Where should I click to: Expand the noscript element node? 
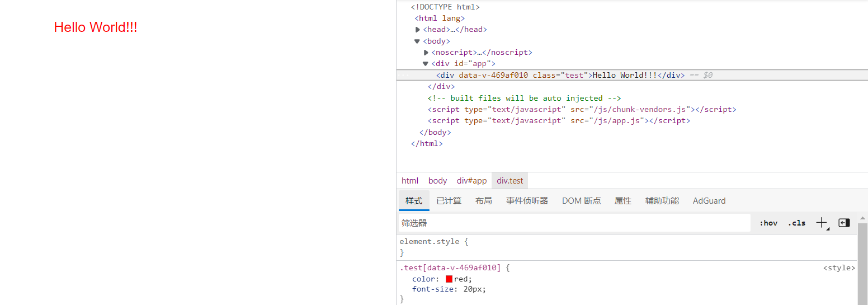point(426,53)
